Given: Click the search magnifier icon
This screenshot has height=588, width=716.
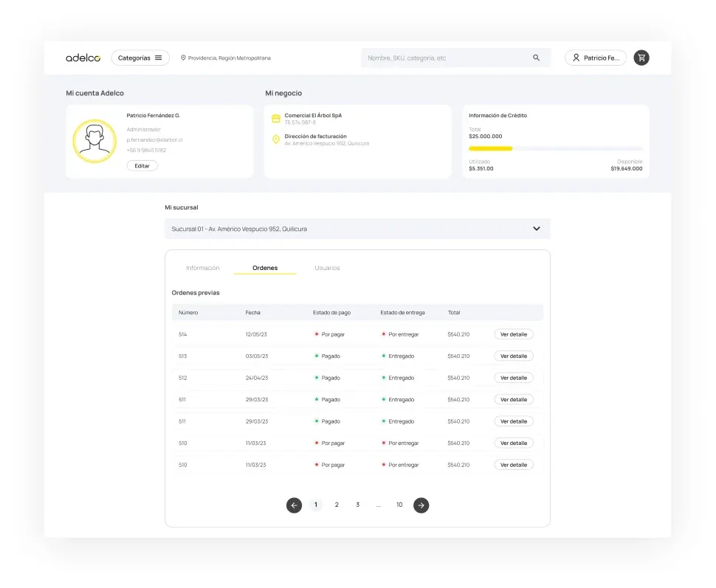Looking at the screenshot, I should [x=536, y=58].
